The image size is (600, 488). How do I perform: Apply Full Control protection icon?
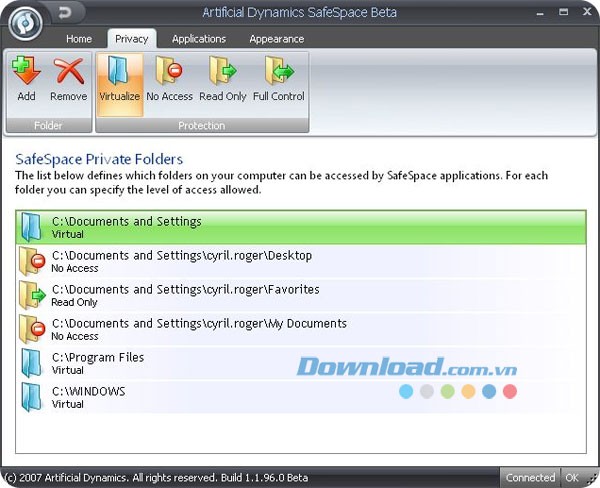278,74
